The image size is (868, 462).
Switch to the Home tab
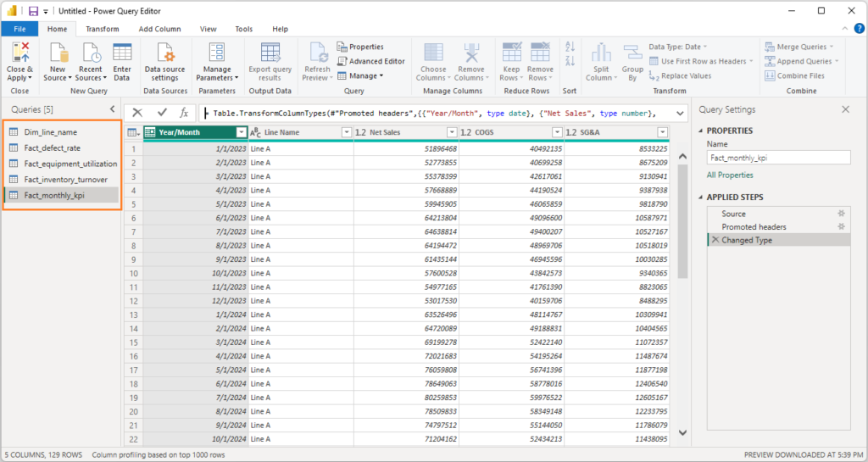tap(57, 29)
